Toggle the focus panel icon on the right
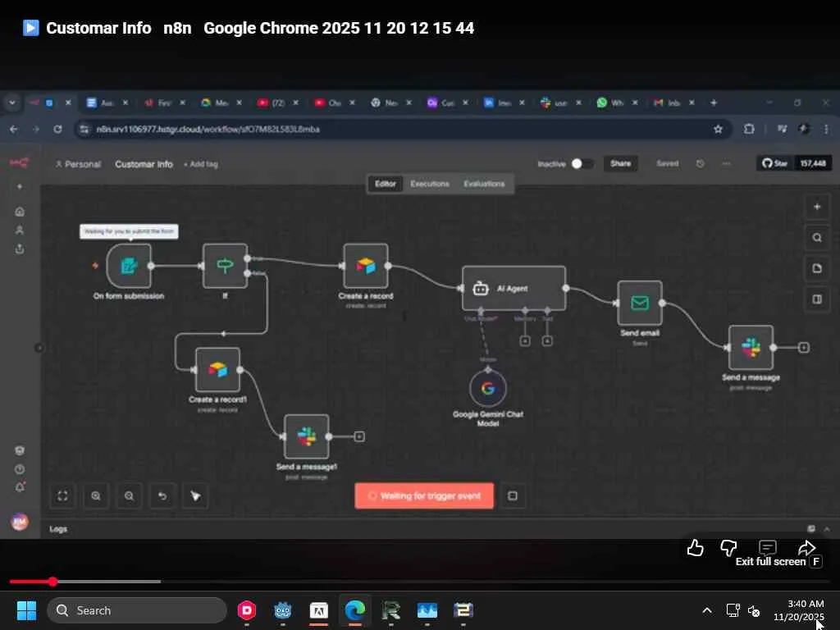Image resolution: width=840 pixels, height=630 pixels. [817, 299]
